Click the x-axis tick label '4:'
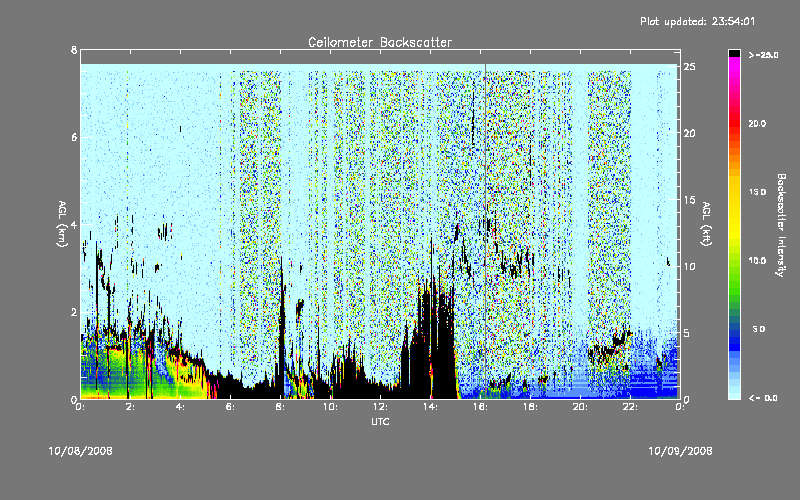 click(x=180, y=407)
